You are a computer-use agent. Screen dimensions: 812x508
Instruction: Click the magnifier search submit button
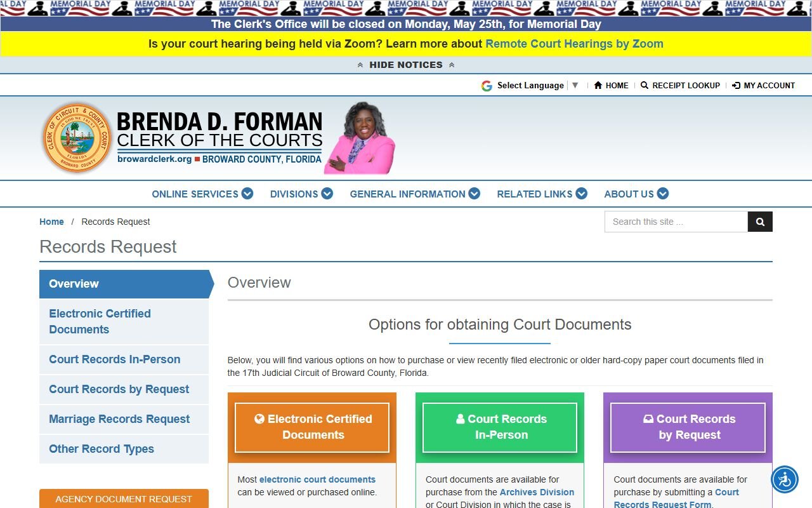coord(760,222)
